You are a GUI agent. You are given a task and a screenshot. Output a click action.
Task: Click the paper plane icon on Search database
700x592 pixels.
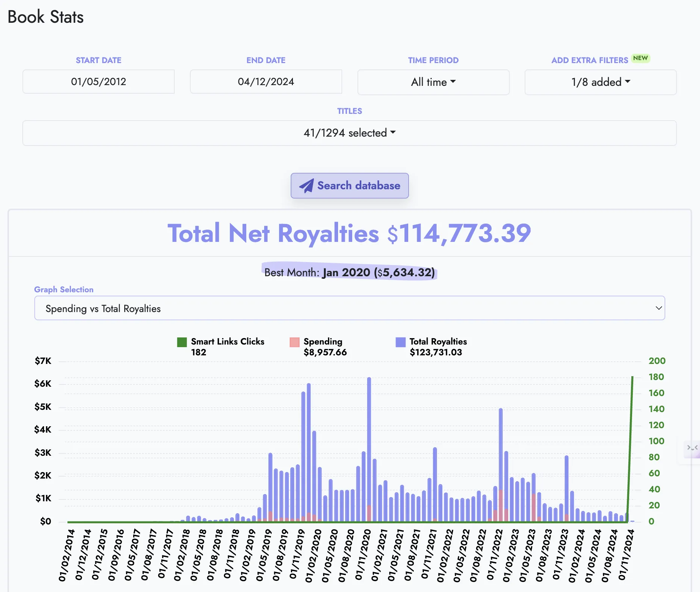pyautogui.click(x=306, y=186)
